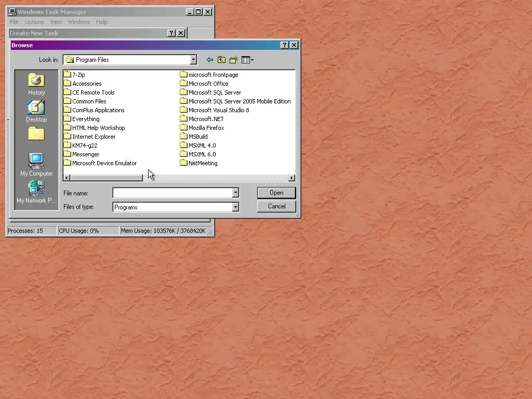
Task: Select the ComPlus Applications folder
Action: (95, 110)
